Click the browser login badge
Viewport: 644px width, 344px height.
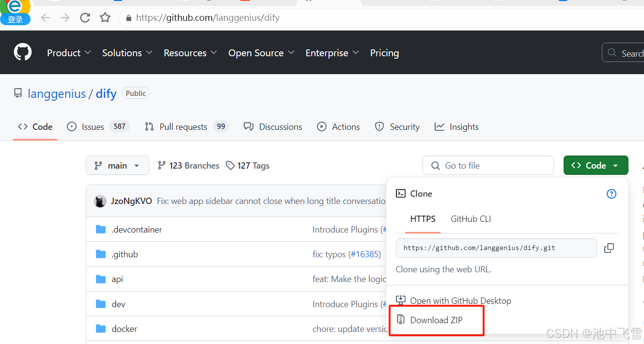tap(15, 19)
